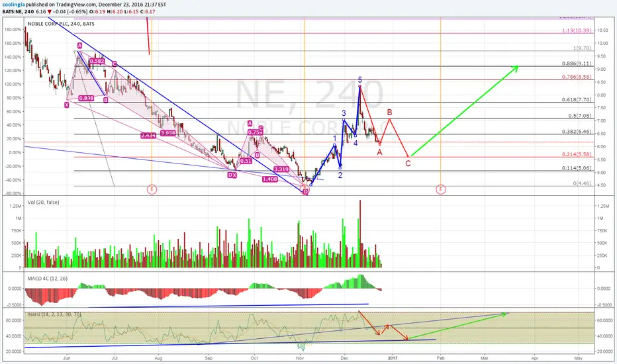This screenshot has height=364, width=617.
Task: Click the 3.319 harmonic ratio tag
Action: 281,169
